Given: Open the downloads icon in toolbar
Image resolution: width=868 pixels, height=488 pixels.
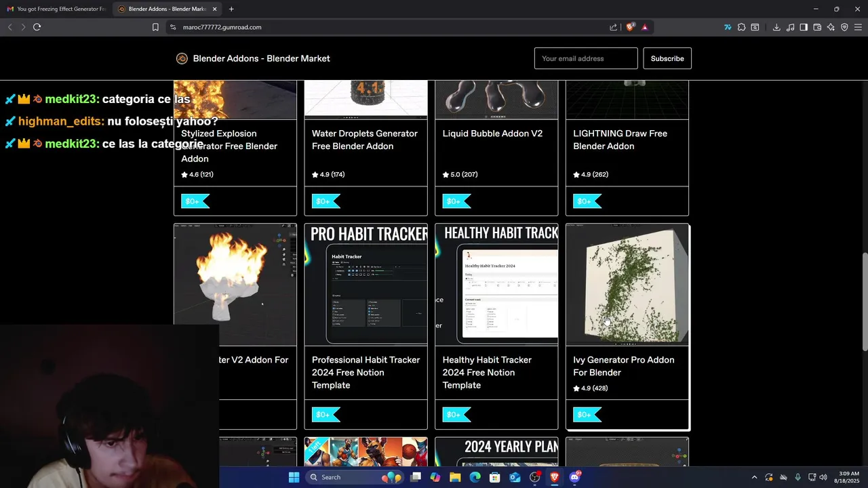Looking at the screenshot, I should pos(776,27).
